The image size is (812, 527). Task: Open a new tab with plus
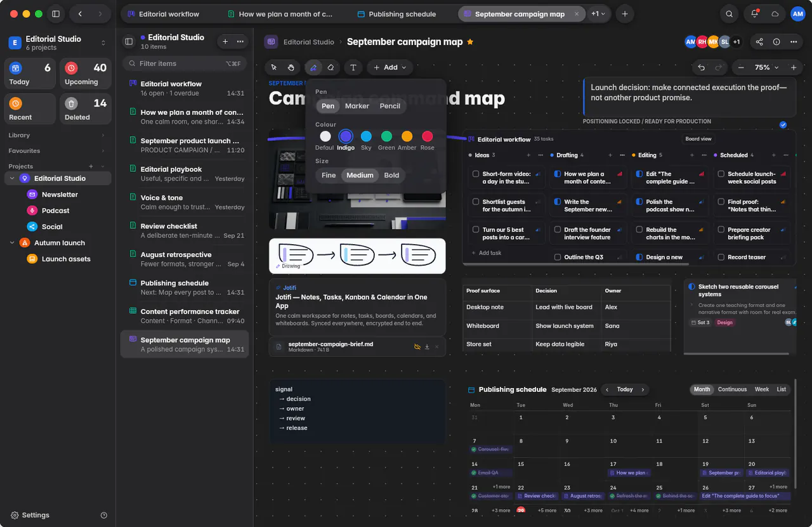[625, 14]
